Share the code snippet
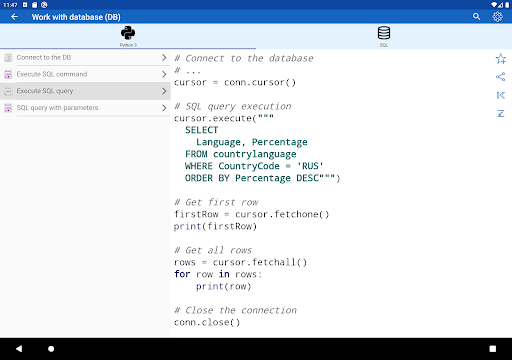 coord(500,77)
